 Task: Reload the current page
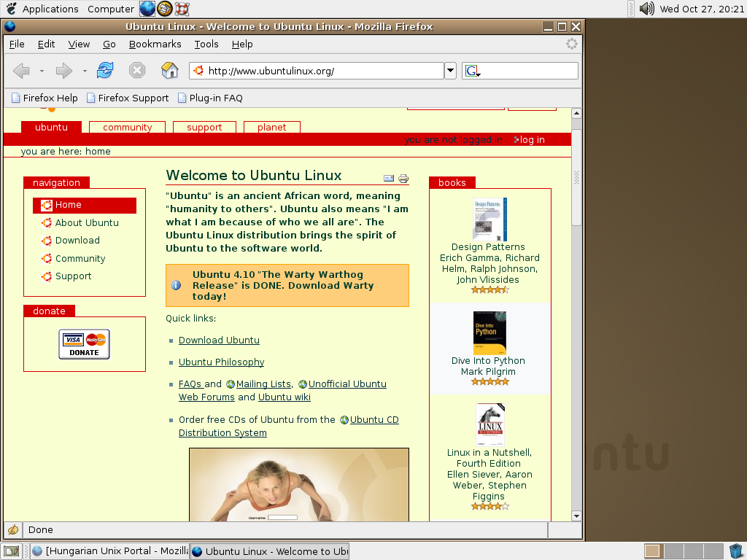point(105,71)
